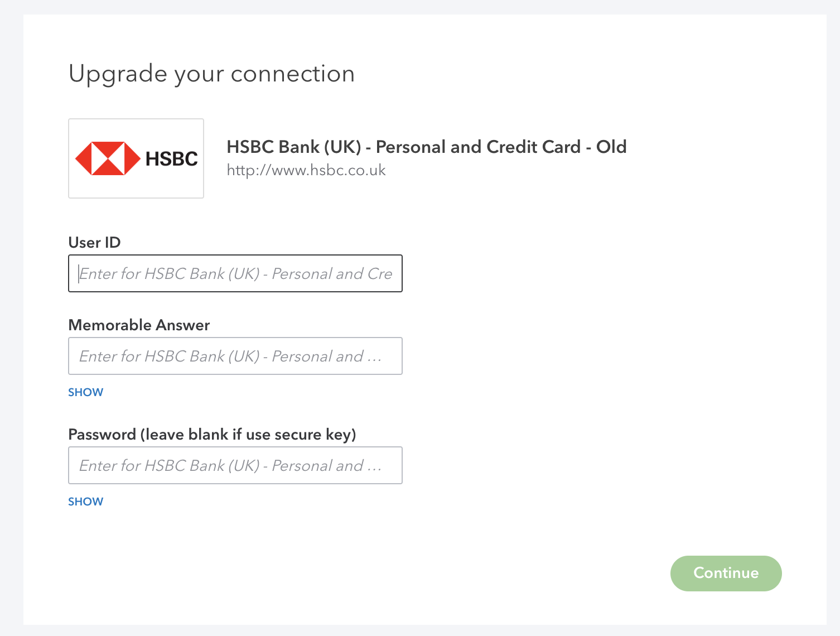Click the HSBC Bank (UK) institution title
This screenshot has height=636, width=840.
point(426,147)
